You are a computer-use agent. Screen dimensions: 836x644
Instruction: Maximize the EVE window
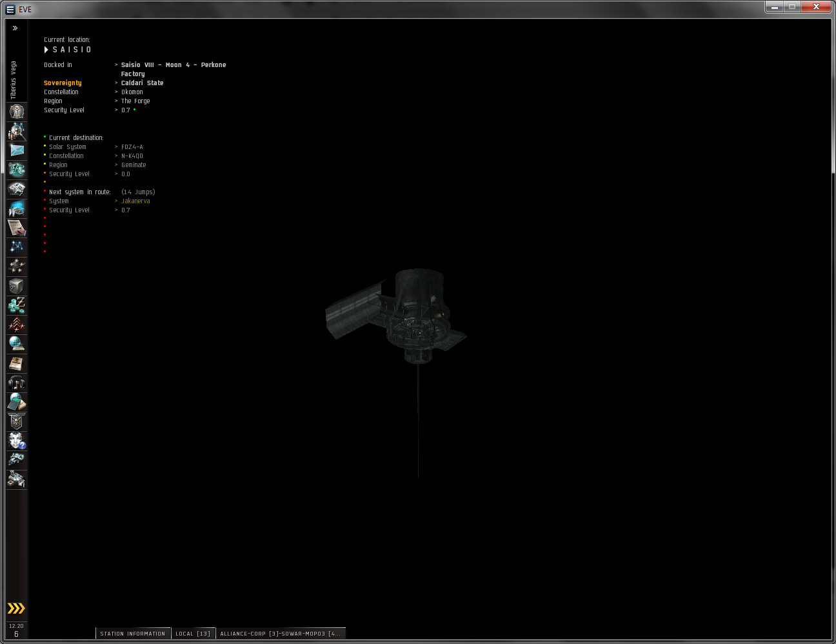[792, 7]
